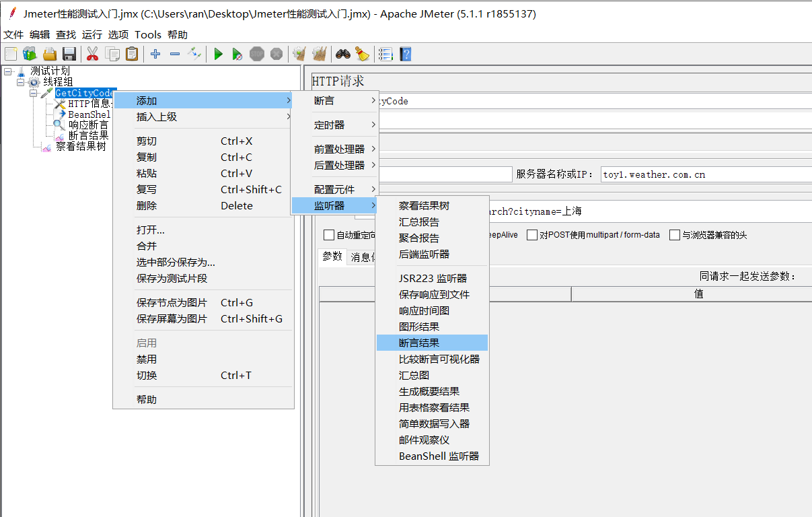Click the Clear broom-and-gear toolbar icon

(299, 54)
